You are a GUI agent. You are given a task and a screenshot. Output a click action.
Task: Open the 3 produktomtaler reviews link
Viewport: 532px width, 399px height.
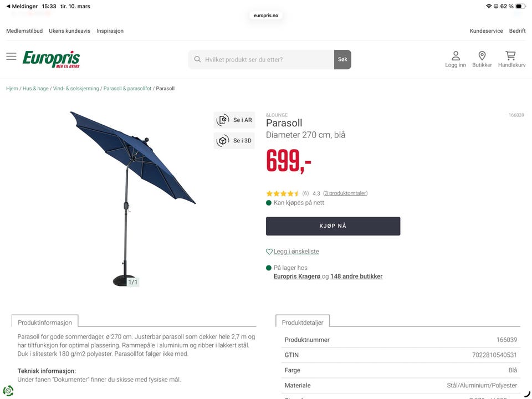click(x=345, y=193)
